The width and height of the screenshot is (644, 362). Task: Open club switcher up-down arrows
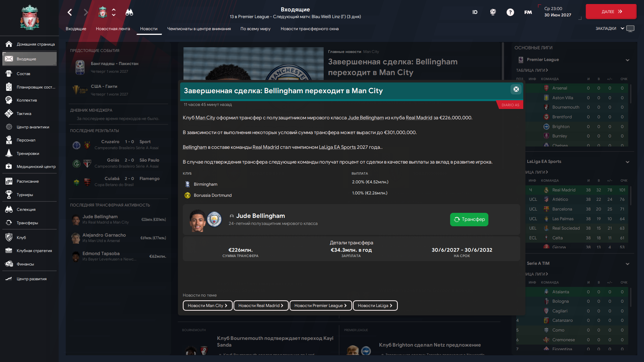coord(114,12)
